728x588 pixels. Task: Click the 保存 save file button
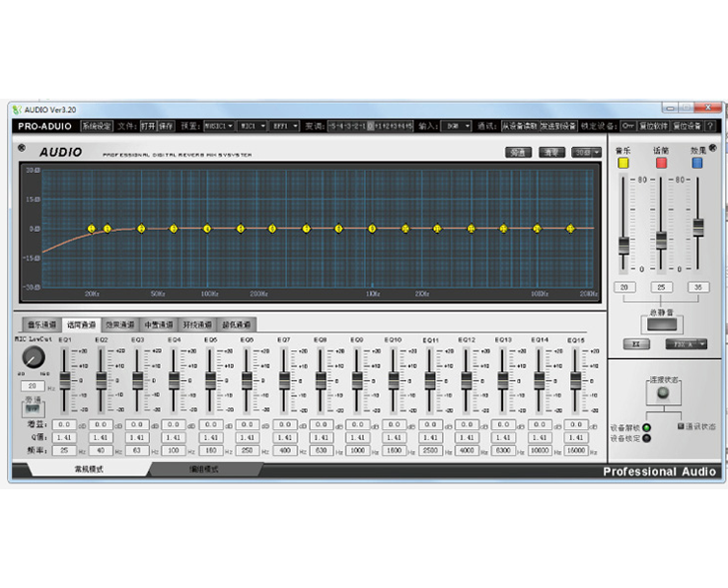click(x=166, y=126)
